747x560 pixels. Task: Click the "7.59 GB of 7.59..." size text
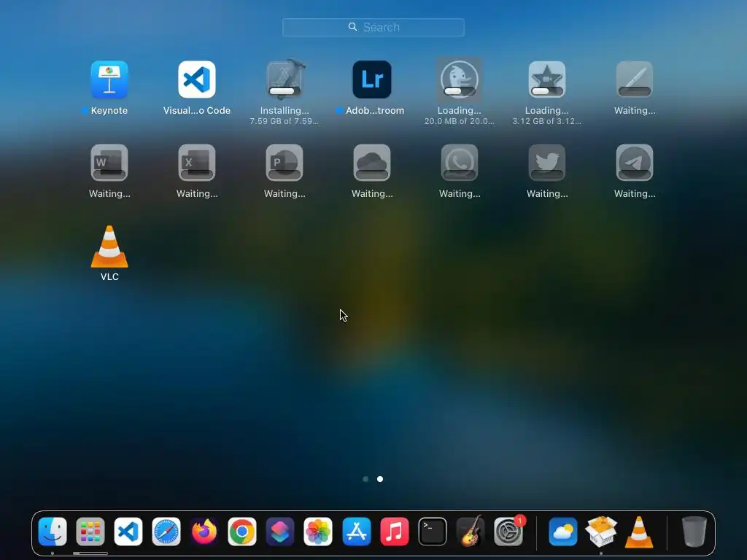[285, 122]
